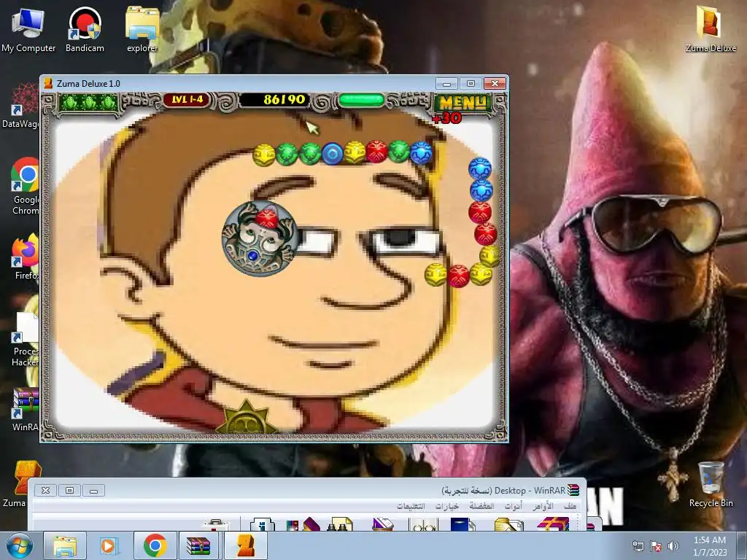Click the stone frog ball shooter
This screenshot has width=747, height=560.
(x=260, y=238)
